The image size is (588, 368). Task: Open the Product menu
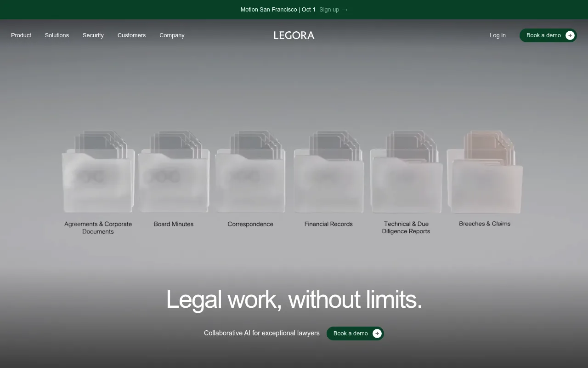click(x=21, y=35)
